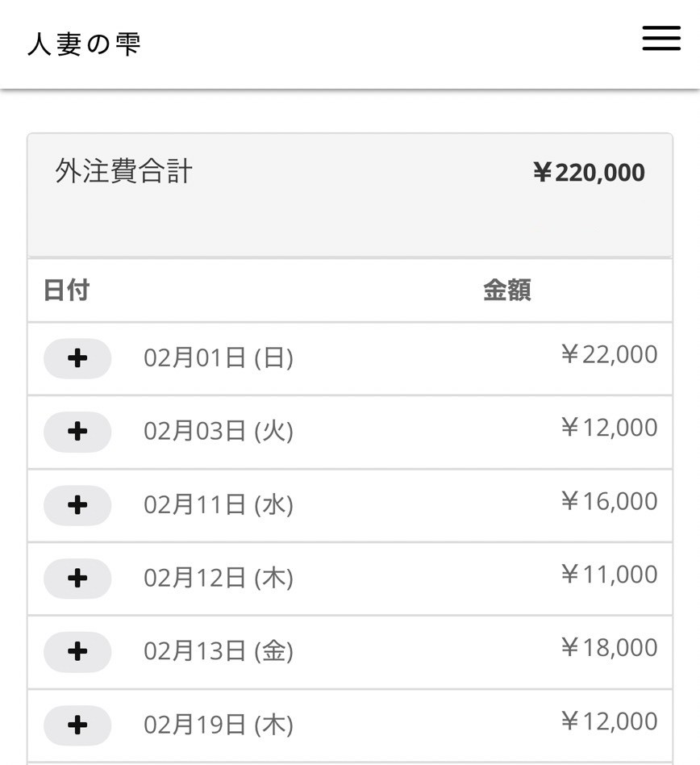Select the ¥18,000 amount

pyautogui.click(x=609, y=648)
